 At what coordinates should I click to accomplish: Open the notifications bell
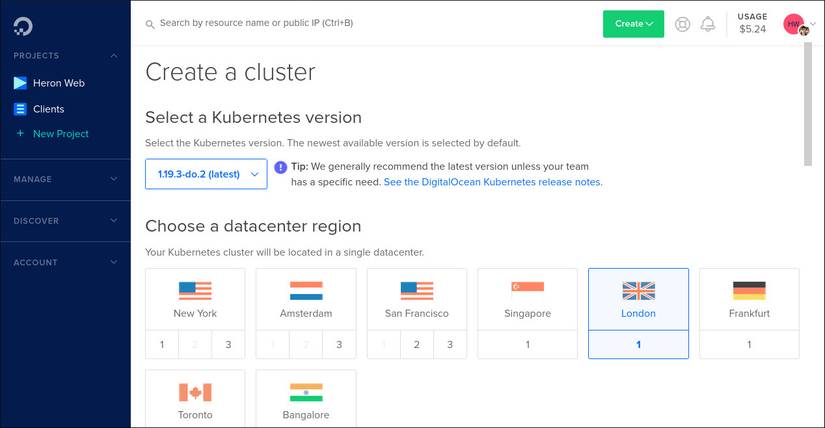click(708, 24)
